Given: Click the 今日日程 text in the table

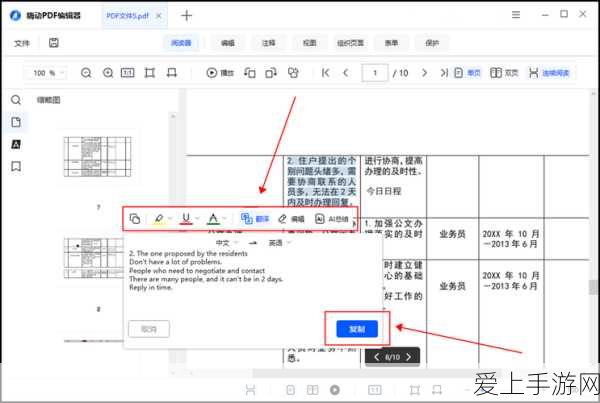Looking at the screenshot, I should [x=384, y=191].
